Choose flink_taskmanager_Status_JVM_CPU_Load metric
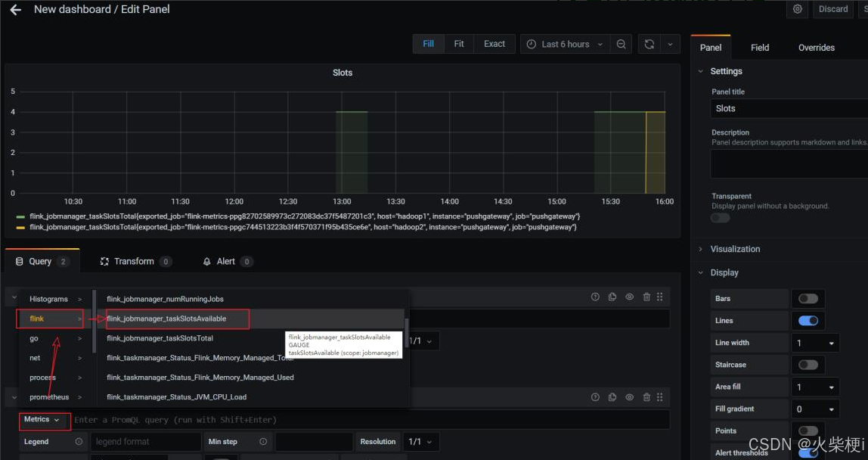 coord(176,396)
